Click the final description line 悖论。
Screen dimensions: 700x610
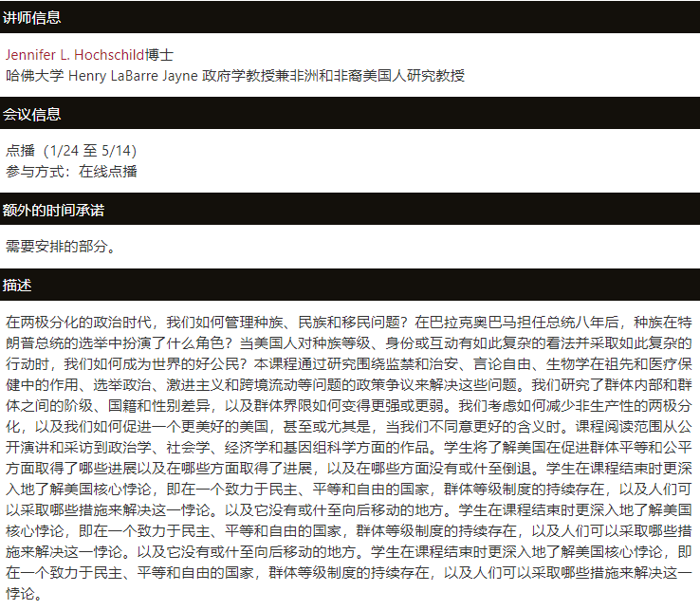pyautogui.click(x=24, y=594)
